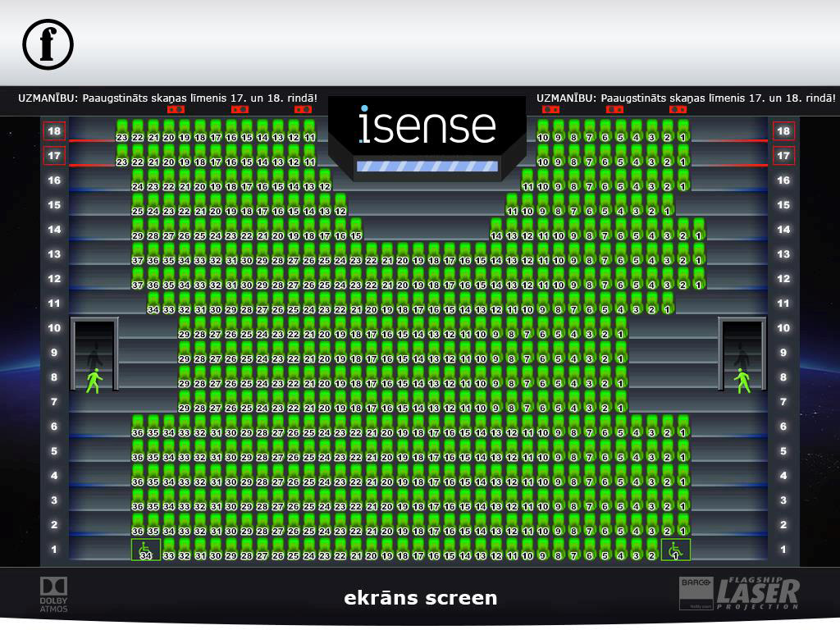Click the right row 17 label
840x630 pixels.
coord(783,156)
